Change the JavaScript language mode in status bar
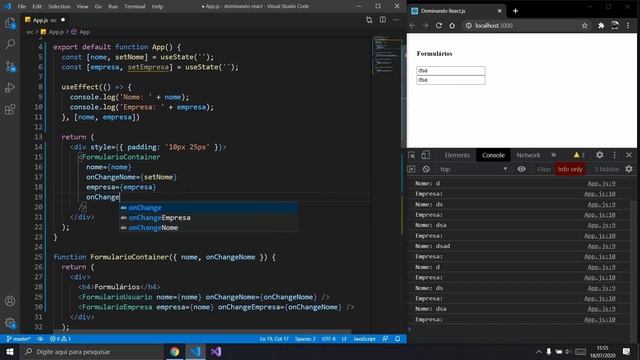This screenshot has height=360, width=640. click(x=364, y=339)
